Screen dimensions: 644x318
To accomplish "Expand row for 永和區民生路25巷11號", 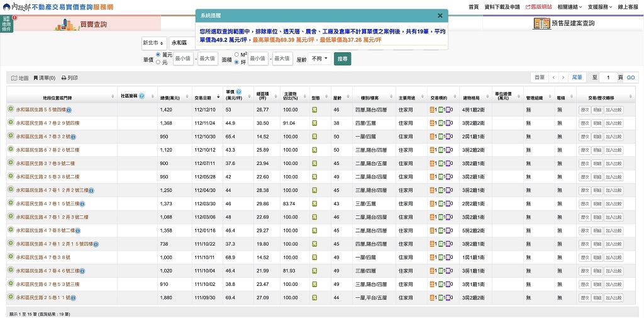I will (x=11, y=297).
